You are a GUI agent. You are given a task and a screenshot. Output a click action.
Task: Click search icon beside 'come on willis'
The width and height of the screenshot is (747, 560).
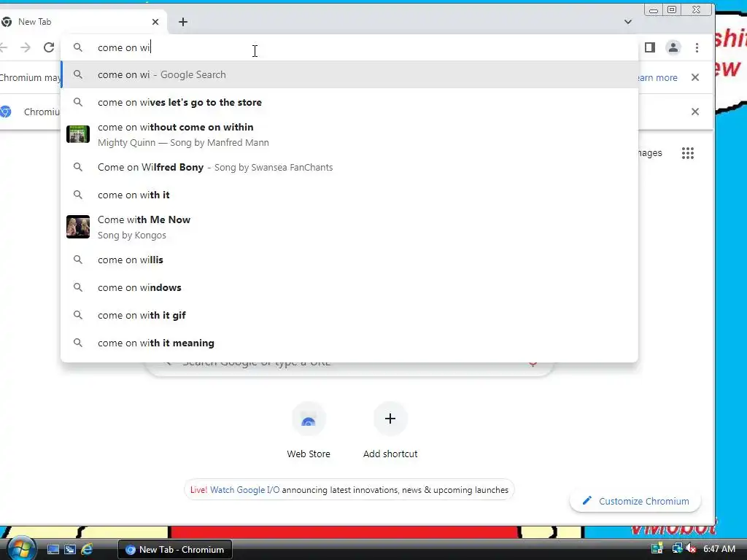point(77,260)
